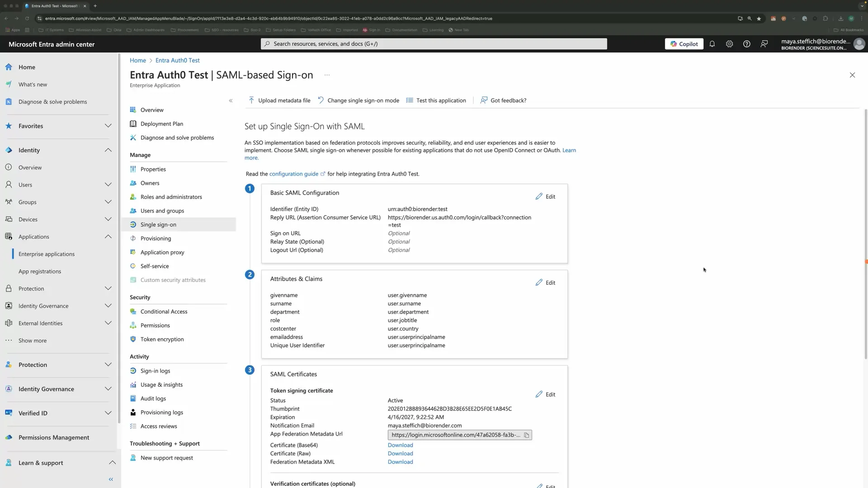Select Token encryption in the Manage menu

point(162,339)
